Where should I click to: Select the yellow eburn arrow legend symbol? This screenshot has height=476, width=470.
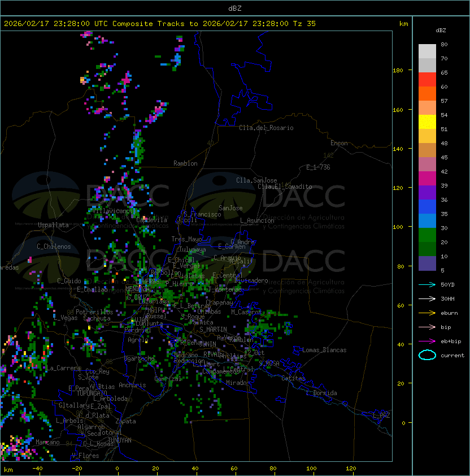(x=427, y=313)
